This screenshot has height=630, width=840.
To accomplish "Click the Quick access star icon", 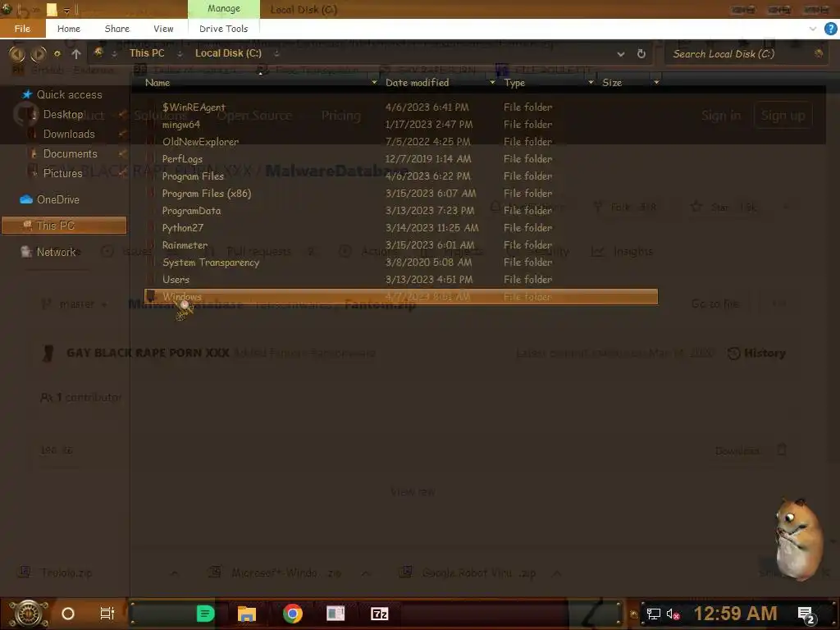I will [27, 94].
